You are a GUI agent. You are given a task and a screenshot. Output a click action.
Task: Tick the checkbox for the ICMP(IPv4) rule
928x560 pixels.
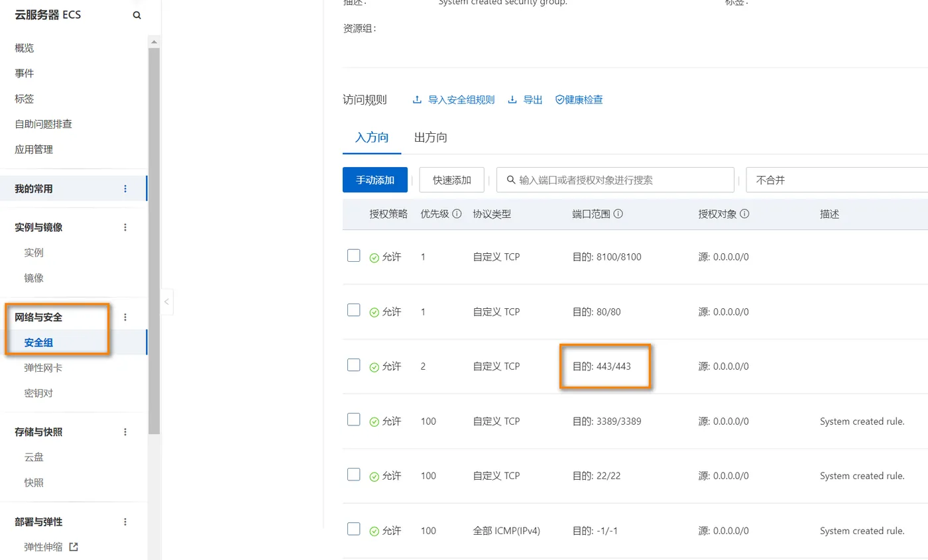point(354,529)
